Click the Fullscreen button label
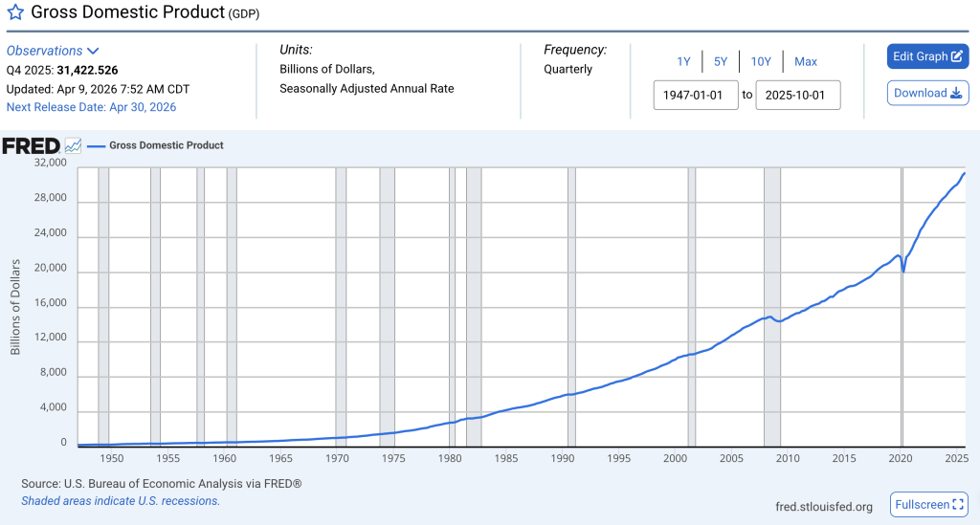980x525 pixels. click(x=922, y=505)
